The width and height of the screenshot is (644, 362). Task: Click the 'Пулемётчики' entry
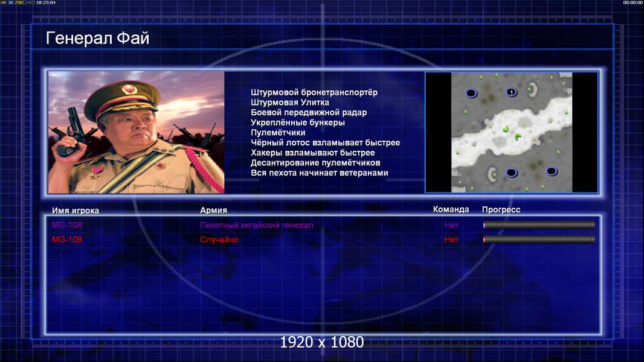(x=278, y=132)
